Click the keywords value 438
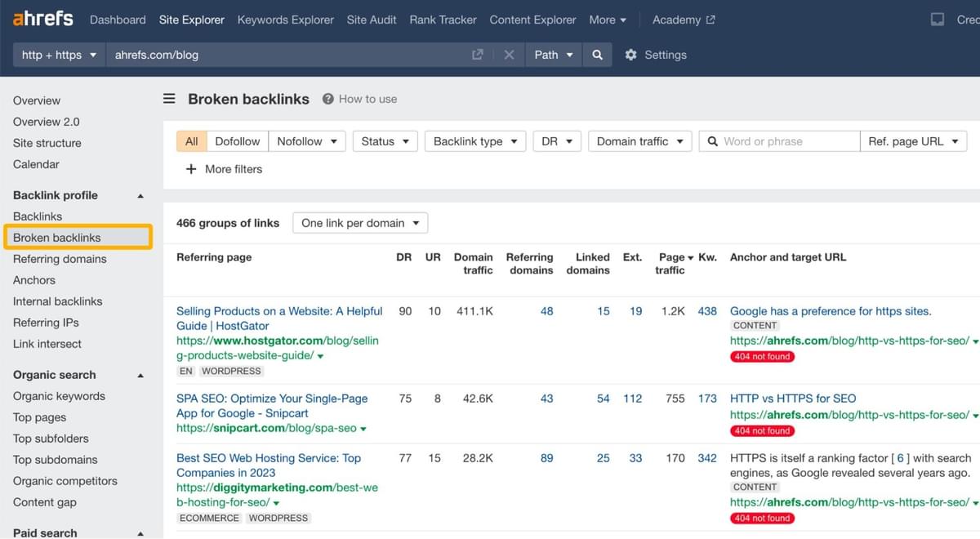The height and width of the screenshot is (539, 980). (707, 311)
